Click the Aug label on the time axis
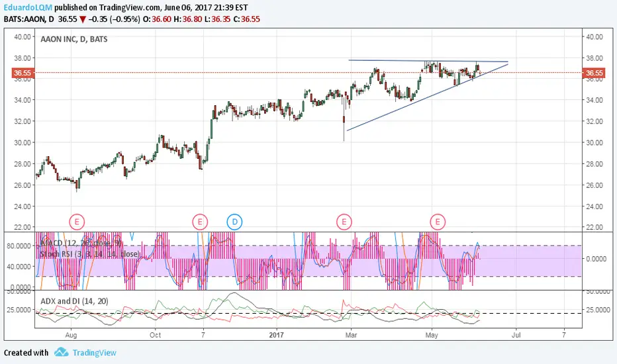Screen dimensions: 617x364 pos(71,335)
